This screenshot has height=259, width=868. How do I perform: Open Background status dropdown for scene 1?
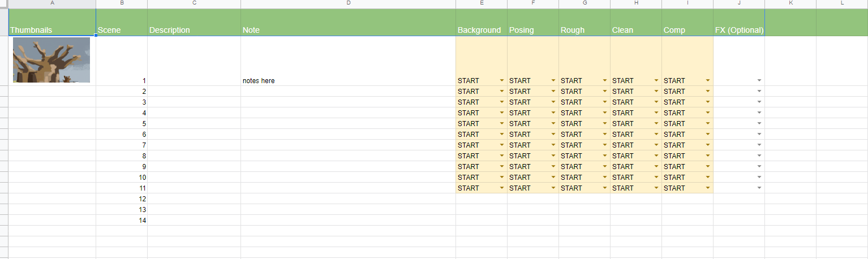(x=501, y=81)
